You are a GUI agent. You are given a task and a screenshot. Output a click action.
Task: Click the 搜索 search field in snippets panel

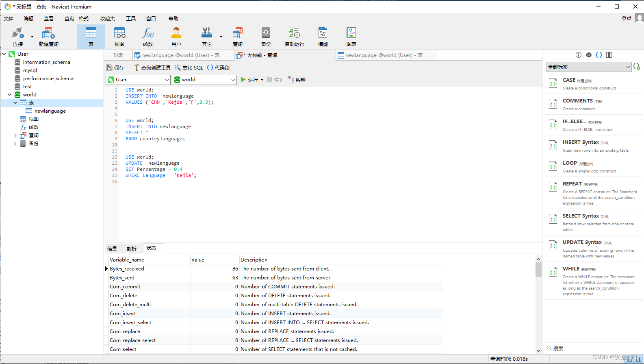click(594, 349)
